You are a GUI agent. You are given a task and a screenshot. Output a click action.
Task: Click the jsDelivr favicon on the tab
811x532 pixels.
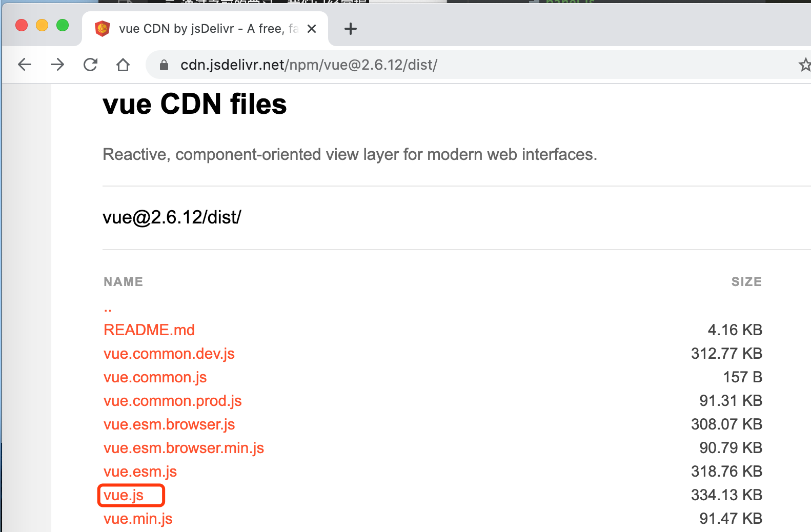[x=103, y=29]
